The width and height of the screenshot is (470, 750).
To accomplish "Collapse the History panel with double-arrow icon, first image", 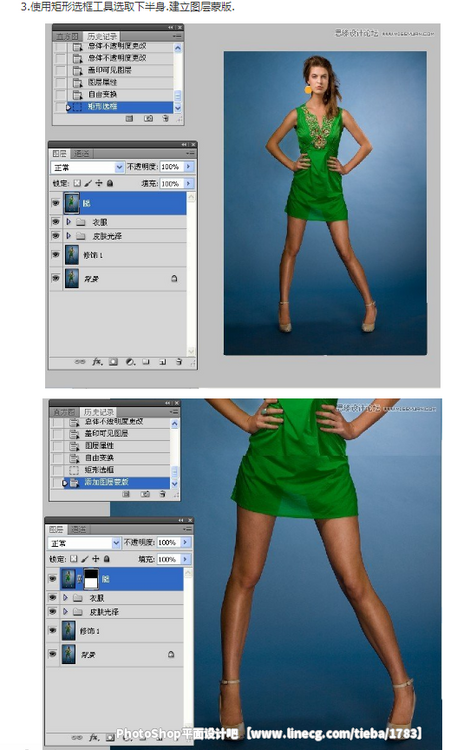I will click(171, 27).
